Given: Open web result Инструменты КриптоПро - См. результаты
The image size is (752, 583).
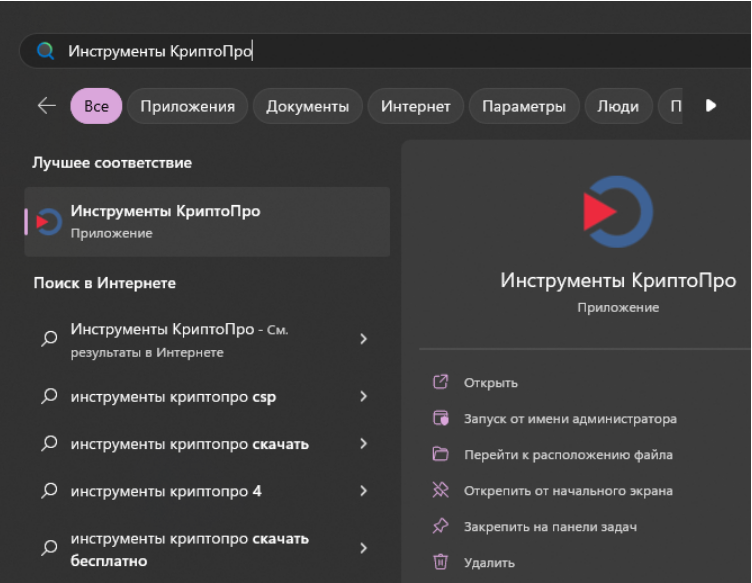Looking at the screenshot, I should [207, 340].
